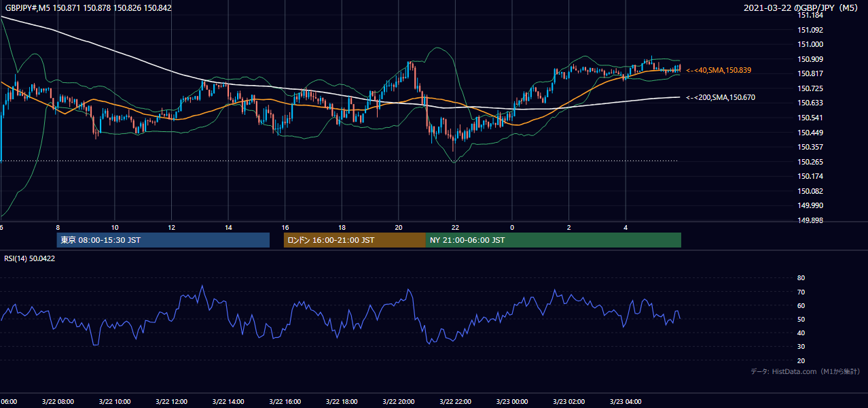868x408 pixels.
Task: Click hour label 16 under the price chart
Action: pos(285,228)
